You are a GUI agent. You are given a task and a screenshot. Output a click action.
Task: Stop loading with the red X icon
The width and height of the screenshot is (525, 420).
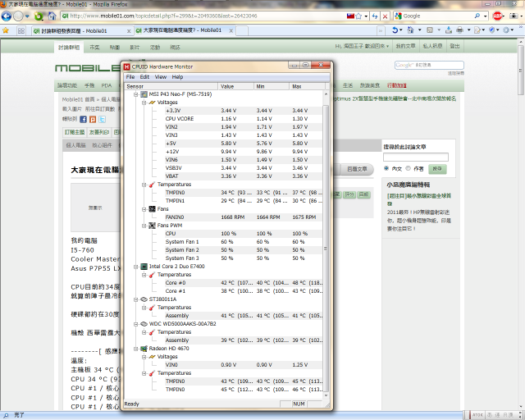point(385,16)
